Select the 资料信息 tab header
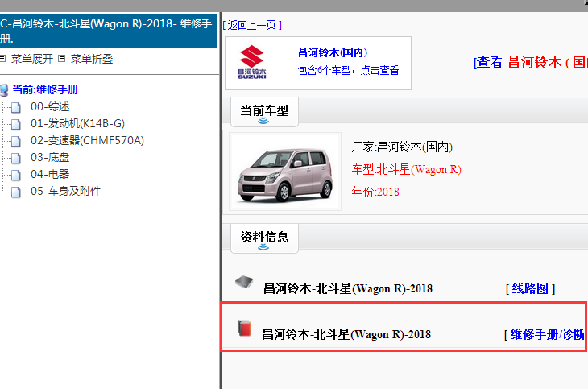 pyautogui.click(x=264, y=237)
